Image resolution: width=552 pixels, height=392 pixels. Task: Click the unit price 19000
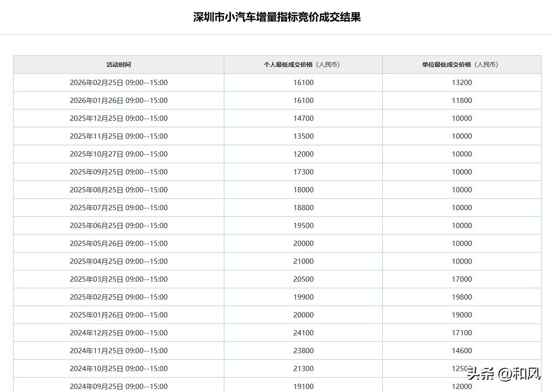click(462, 315)
